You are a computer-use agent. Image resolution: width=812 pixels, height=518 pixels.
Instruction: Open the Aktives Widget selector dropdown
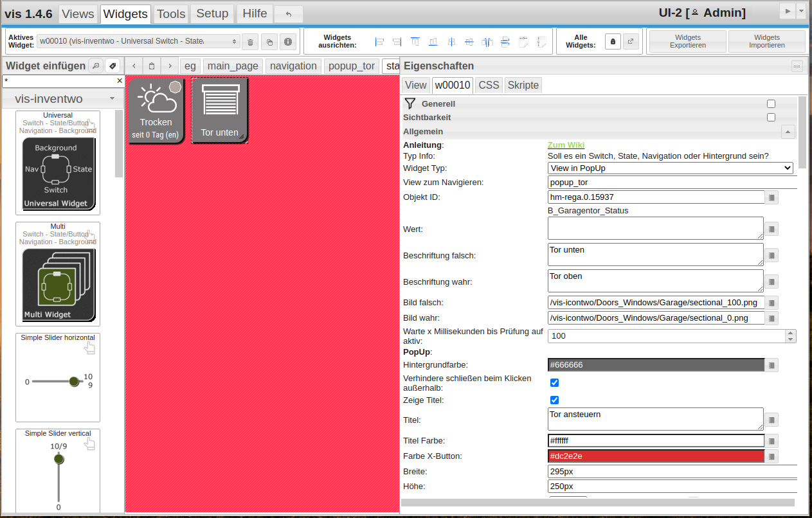point(138,41)
